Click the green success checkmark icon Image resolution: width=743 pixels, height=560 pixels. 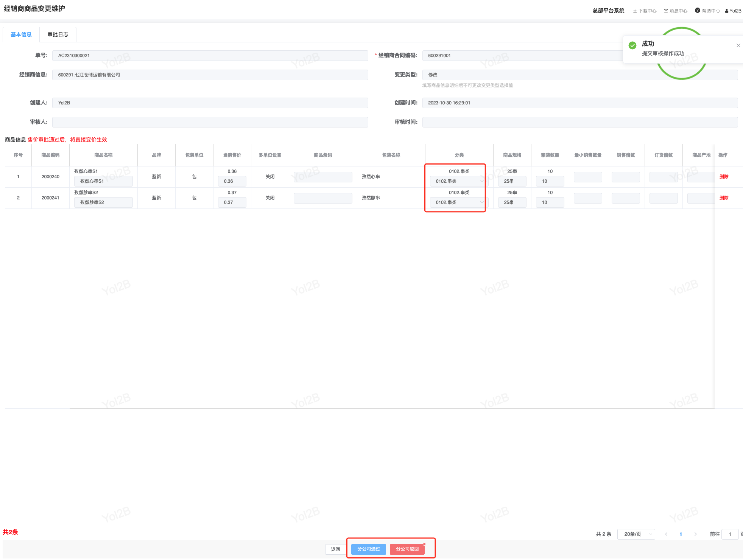click(632, 46)
